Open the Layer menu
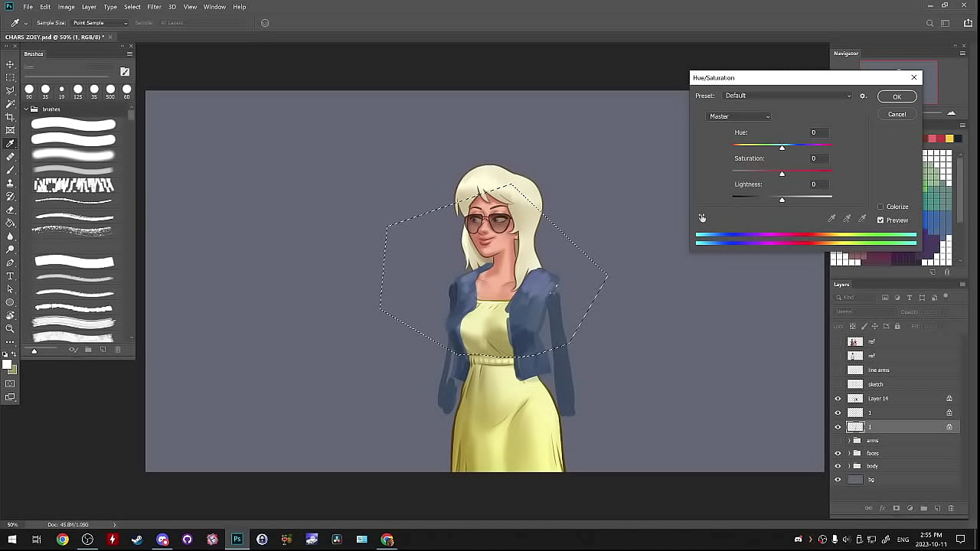The image size is (980, 551). click(89, 7)
